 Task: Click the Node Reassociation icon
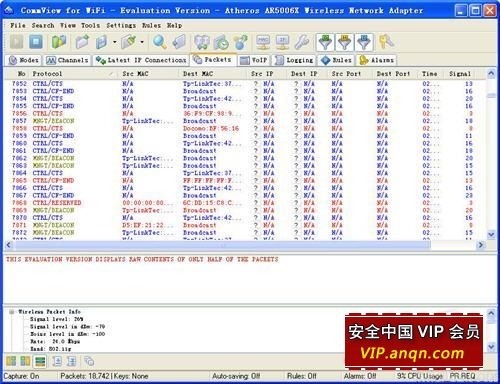point(240,42)
